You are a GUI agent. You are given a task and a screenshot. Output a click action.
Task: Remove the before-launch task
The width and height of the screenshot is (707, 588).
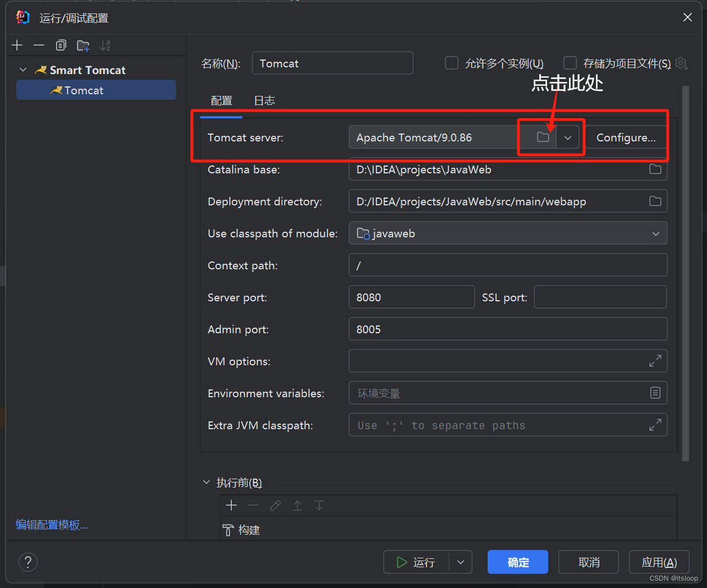point(253,506)
